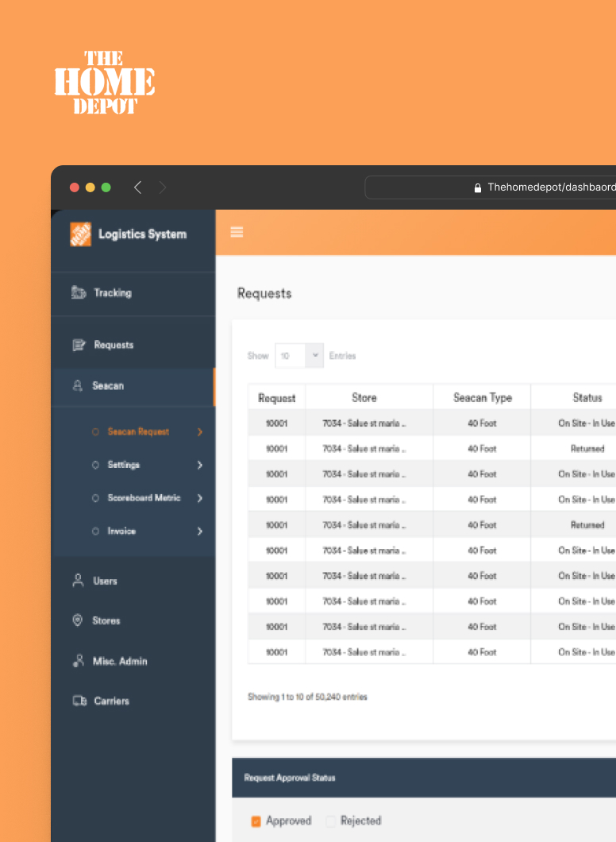Click the address bar lock icon

(478, 188)
